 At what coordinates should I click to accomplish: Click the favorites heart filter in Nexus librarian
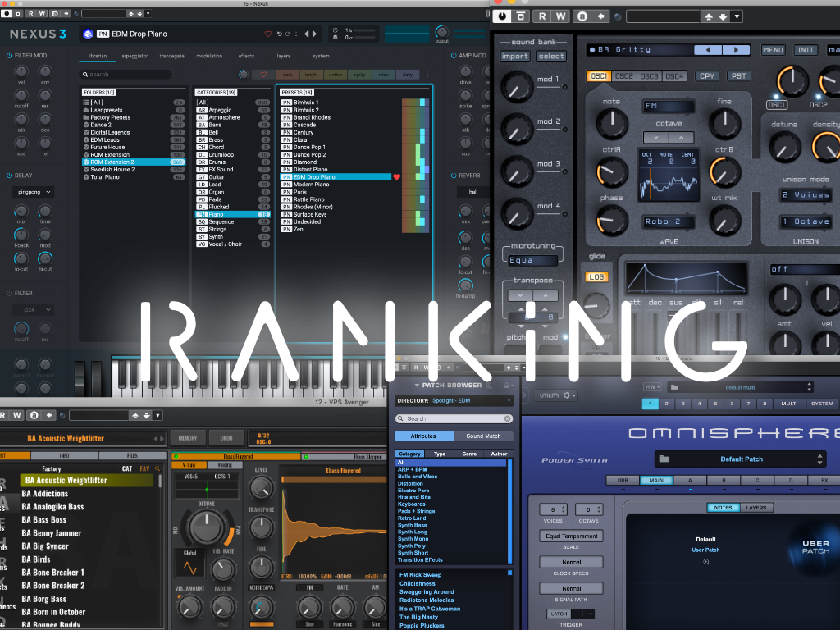point(263,74)
